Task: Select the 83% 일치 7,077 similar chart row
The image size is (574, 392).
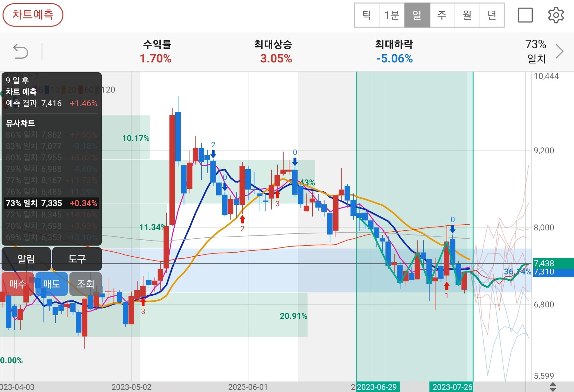Action: [52, 146]
